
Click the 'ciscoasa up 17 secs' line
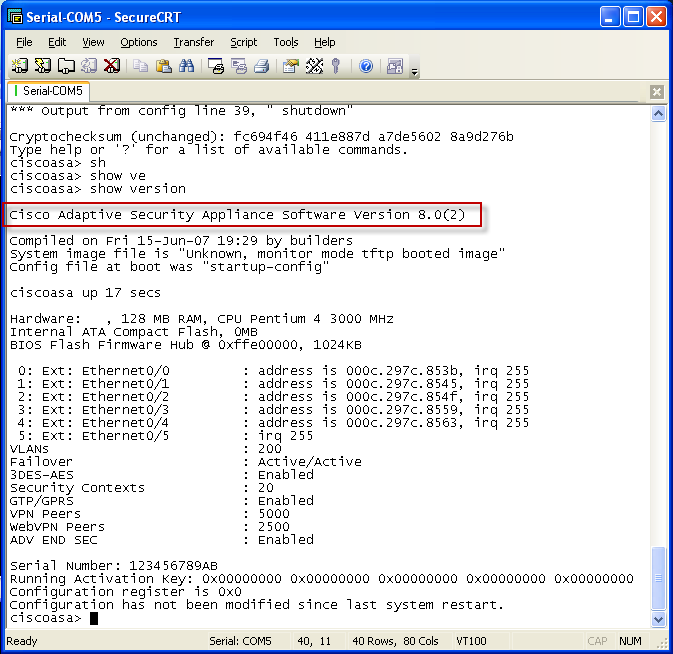(x=85, y=293)
